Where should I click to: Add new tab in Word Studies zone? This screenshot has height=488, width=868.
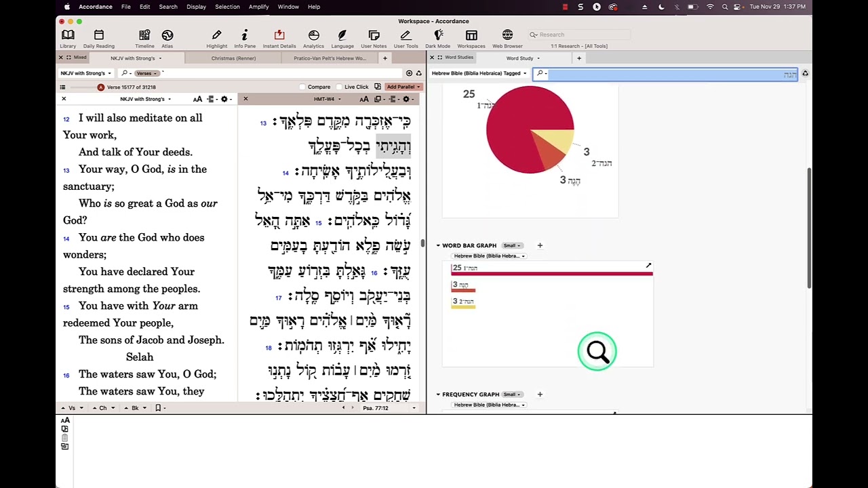click(x=579, y=58)
